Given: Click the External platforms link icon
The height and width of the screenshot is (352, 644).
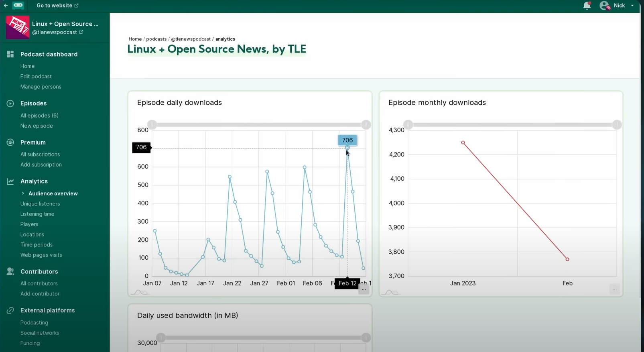Looking at the screenshot, I should pos(10,310).
